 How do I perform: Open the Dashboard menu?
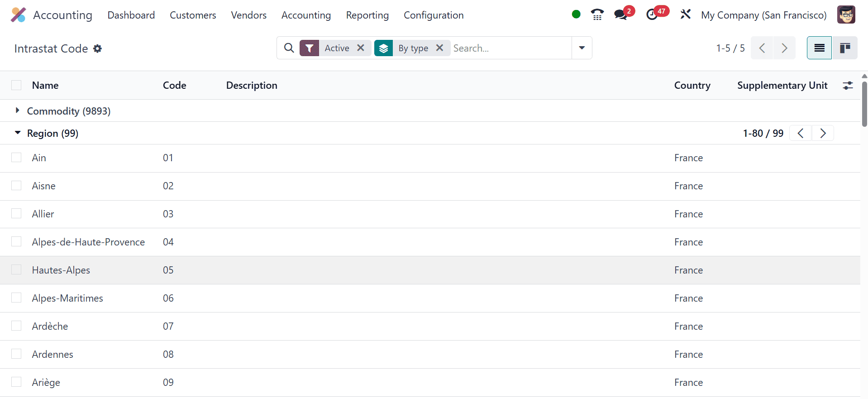[131, 15]
